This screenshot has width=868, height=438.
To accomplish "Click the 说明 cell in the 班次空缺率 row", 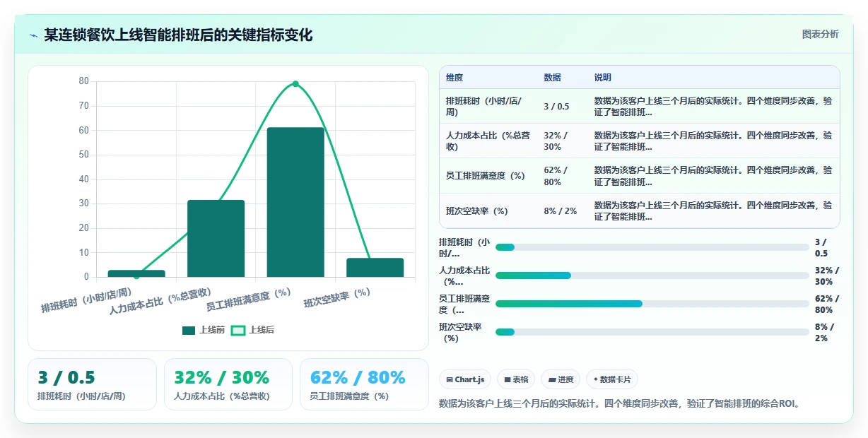I will [x=713, y=211].
